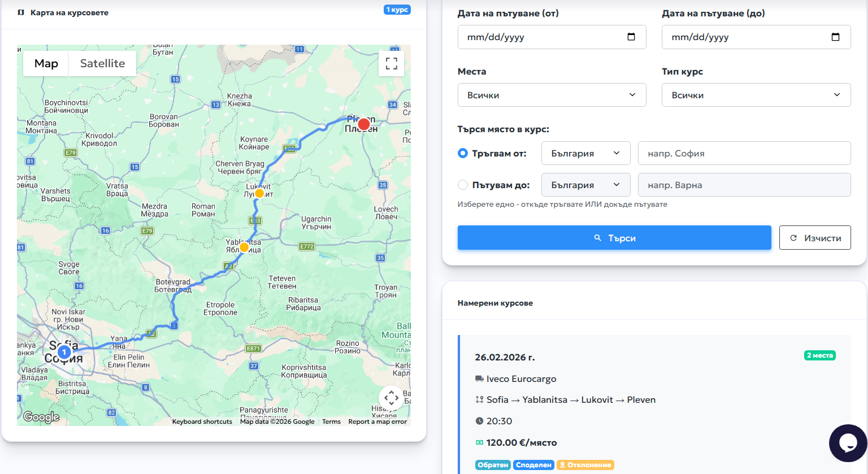
Task: Select the Тръгвам от radio button
Action: pos(463,153)
